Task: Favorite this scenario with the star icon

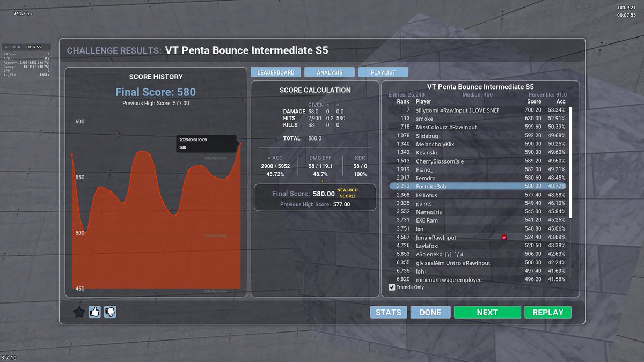Action: (79, 312)
